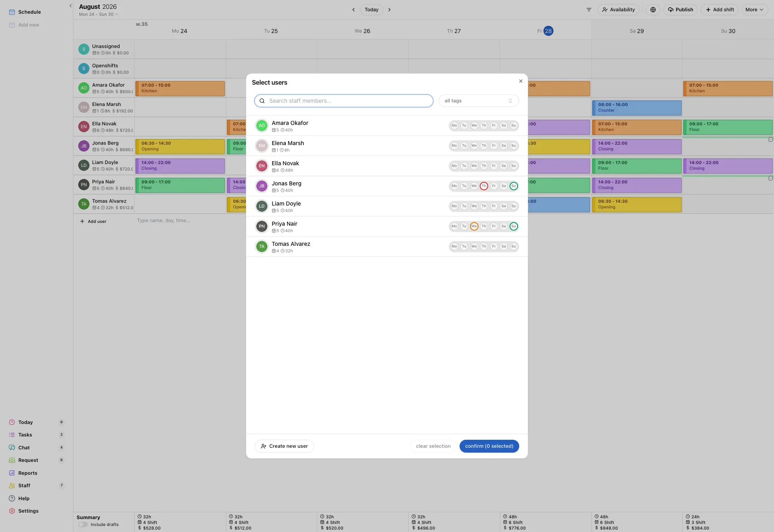Click the filter icon in top toolbar
Viewport: 774px width, 532px height.
(589, 10)
